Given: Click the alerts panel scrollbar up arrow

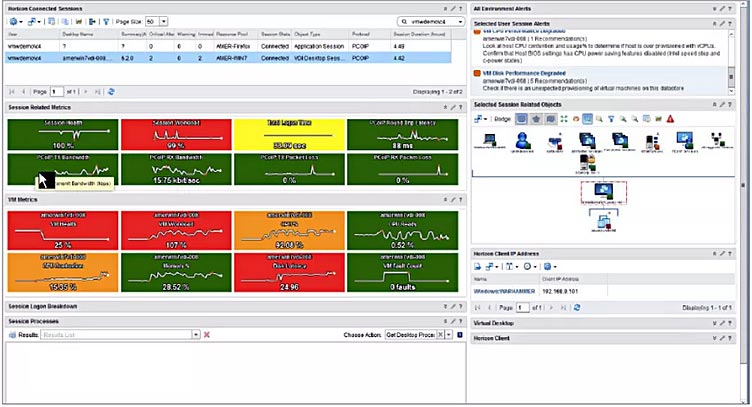Looking at the screenshot, I should point(731,34).
